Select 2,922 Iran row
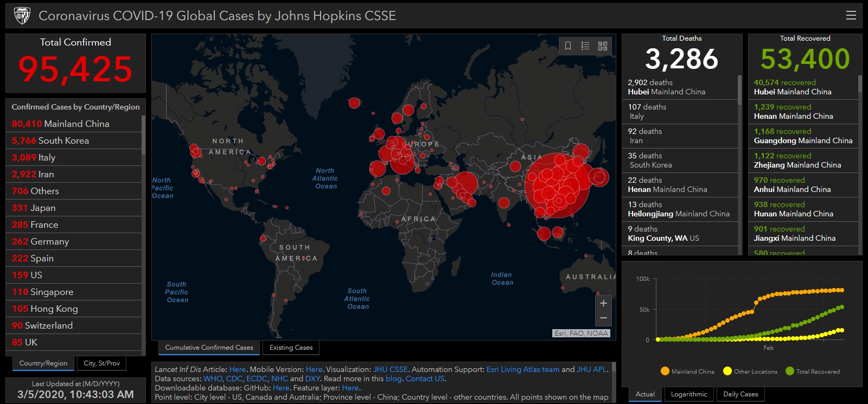This screenshot has width=868, height=404. click(74, 174)
